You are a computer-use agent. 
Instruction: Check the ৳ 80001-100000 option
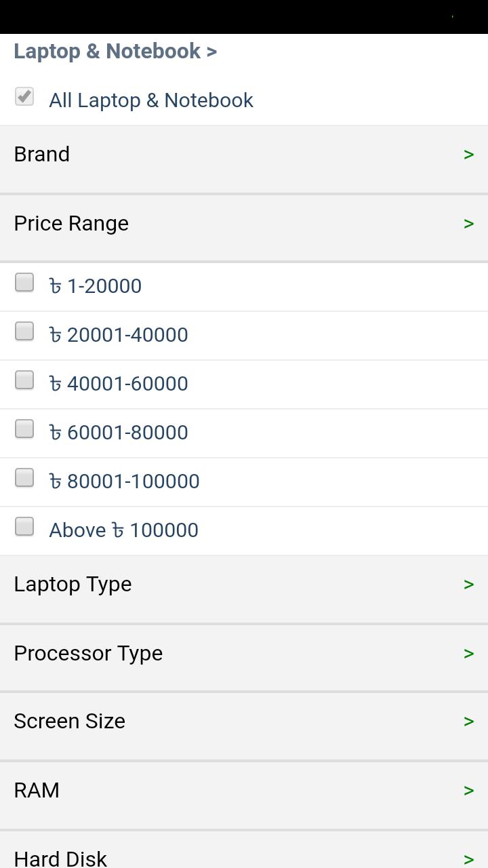pos(24,477)
